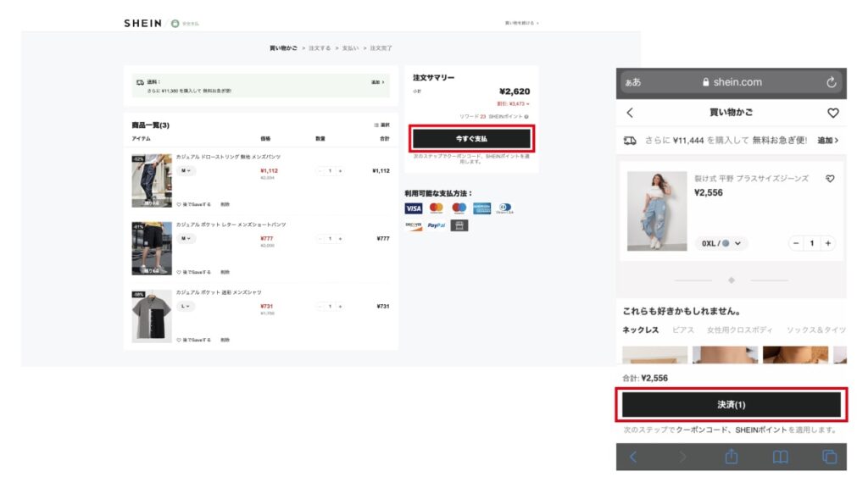Select the 買い物かご breadcrumb step

283,48
